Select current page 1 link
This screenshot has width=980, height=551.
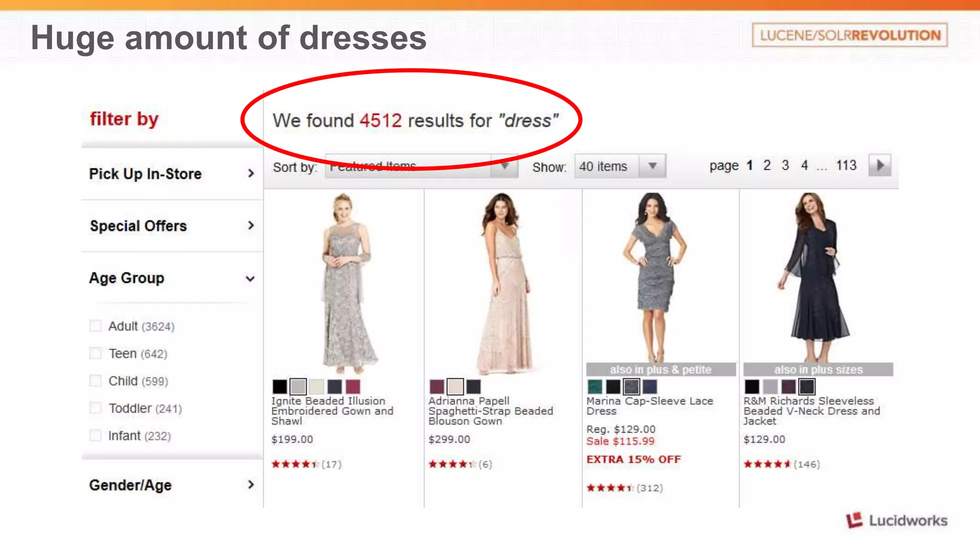750,165
